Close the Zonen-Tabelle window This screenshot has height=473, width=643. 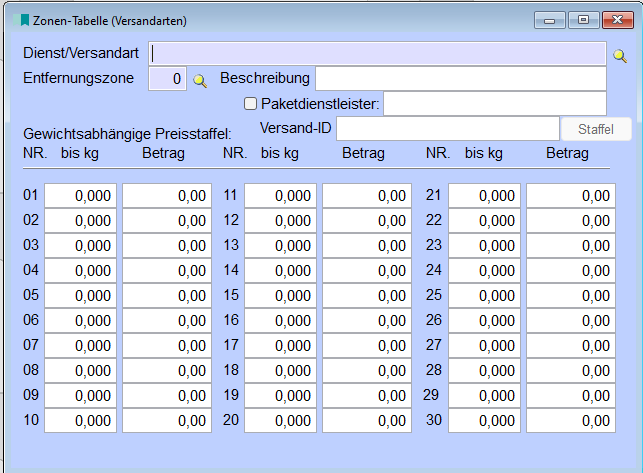click(616, 20)
